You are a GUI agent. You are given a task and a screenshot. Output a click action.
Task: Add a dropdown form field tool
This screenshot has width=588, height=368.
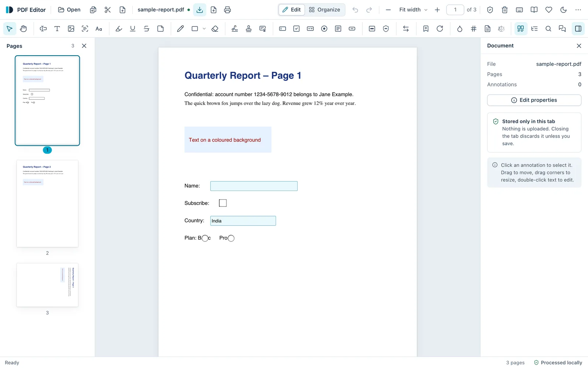(x=311, y=29)
